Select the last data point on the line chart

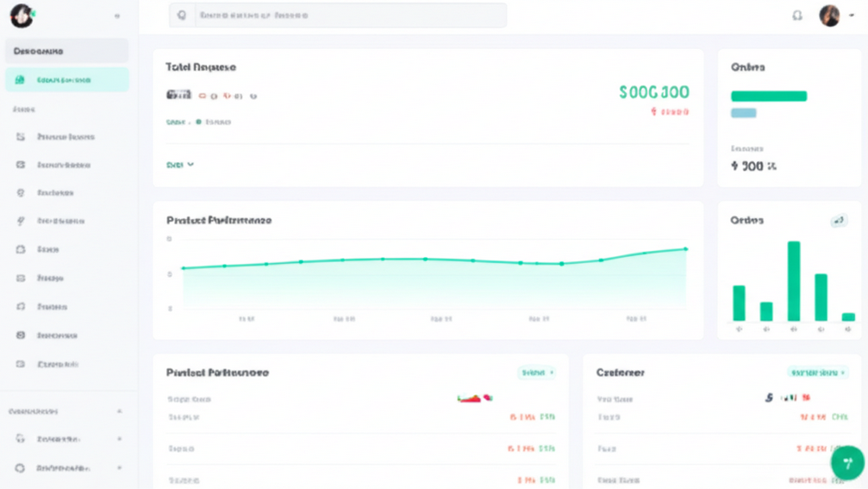tap(686, 249)
